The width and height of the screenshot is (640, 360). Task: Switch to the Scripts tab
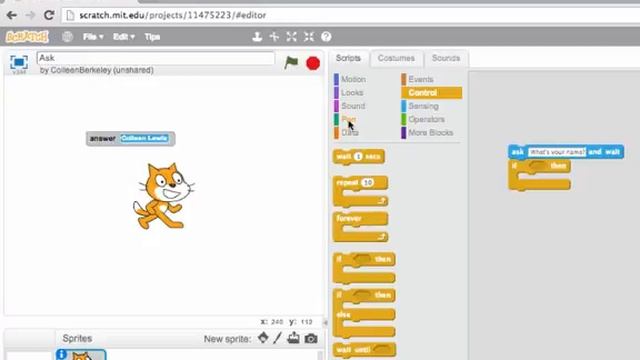348,58
